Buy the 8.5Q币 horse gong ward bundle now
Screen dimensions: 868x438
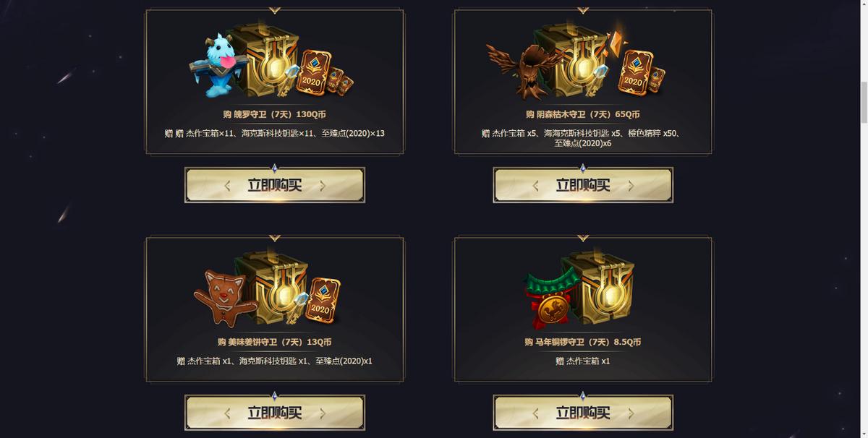tap(583, 413)
